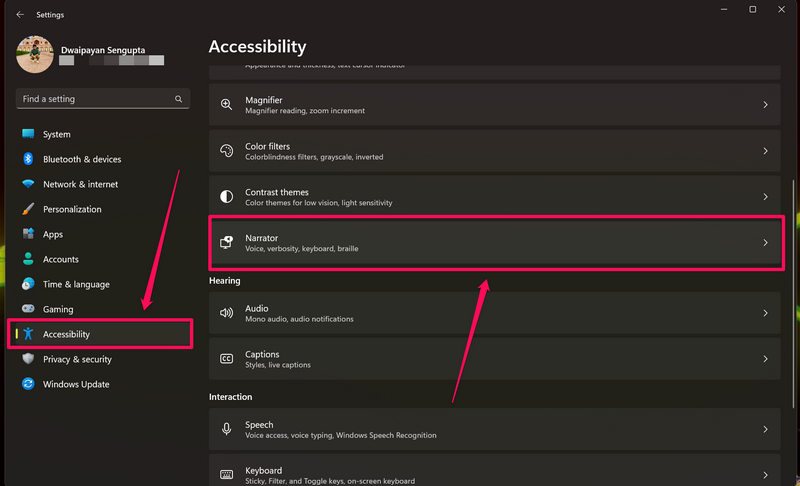The width and height of the screenshot is (800, 486).
Task: Select the Network & internet wifi icon
Action: pyautogui.click(x=28, y=184)
